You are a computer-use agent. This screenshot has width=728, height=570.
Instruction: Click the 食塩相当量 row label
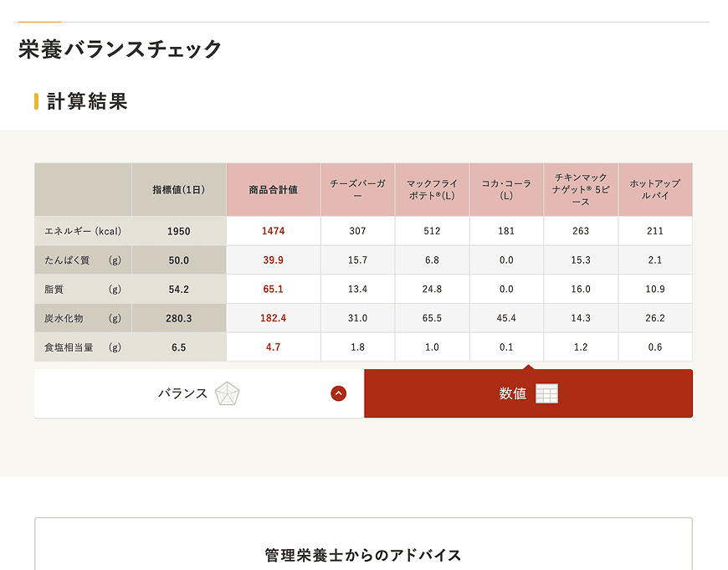(x=83, y=347)
